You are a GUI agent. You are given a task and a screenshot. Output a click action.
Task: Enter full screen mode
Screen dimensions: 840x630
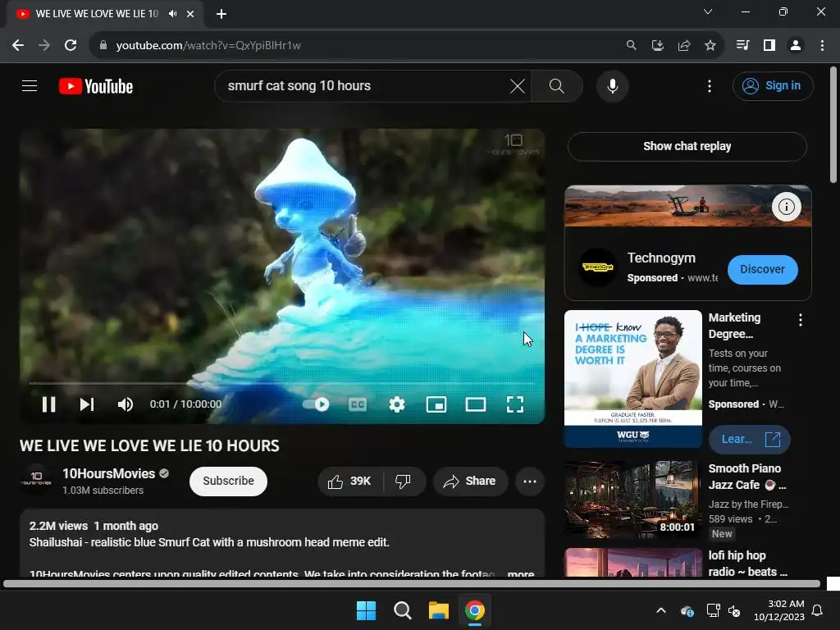pos(515,404)
